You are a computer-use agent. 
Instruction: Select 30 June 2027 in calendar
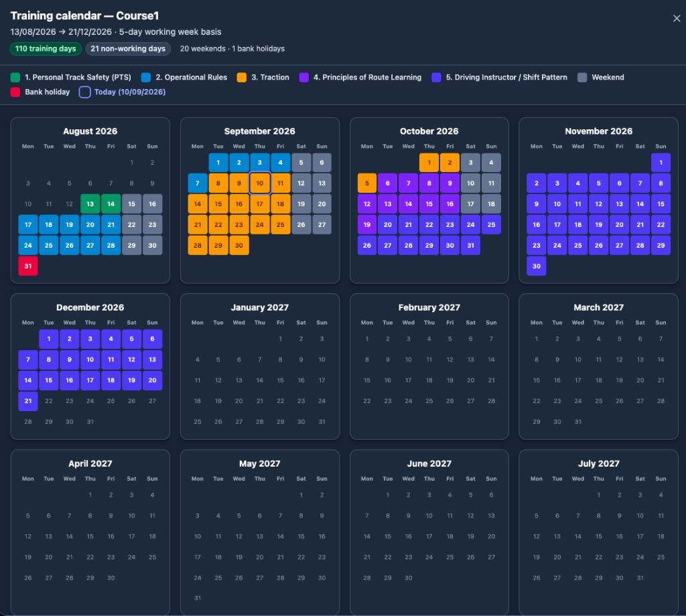[408, 578]
